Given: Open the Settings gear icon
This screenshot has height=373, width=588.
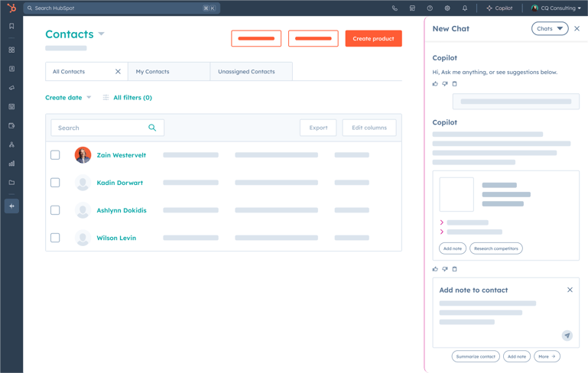Looking at the screenshot, I should pos(447,8).
